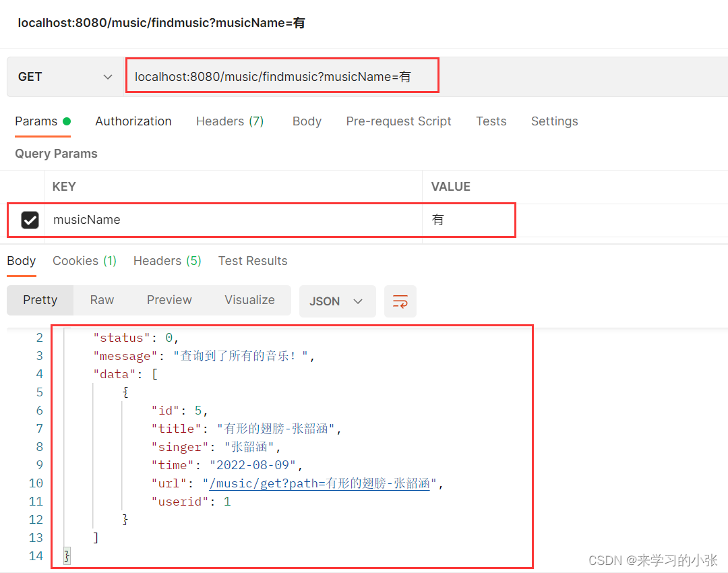Open the Pre-request Script tab

tap(398, 121)
